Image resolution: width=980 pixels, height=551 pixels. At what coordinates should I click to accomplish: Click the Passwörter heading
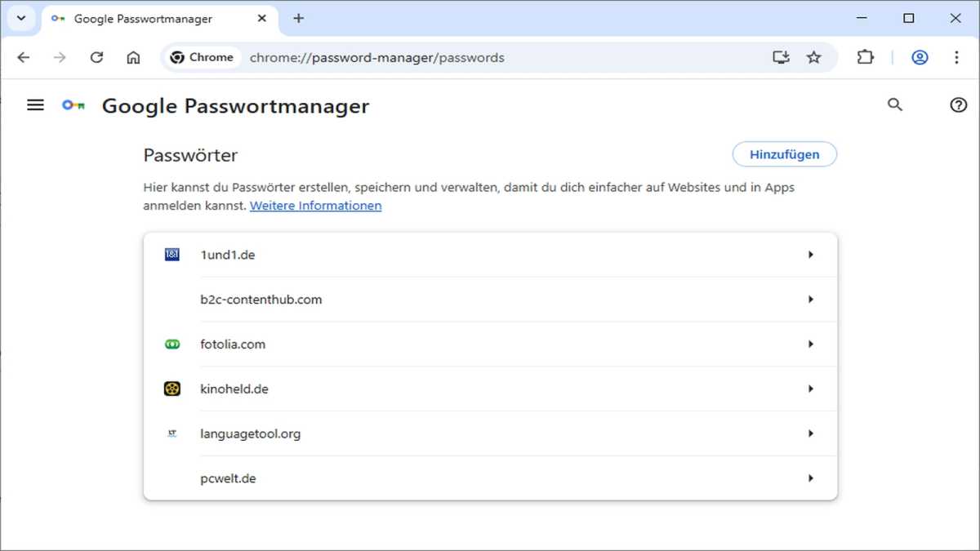tap(190, 155)
